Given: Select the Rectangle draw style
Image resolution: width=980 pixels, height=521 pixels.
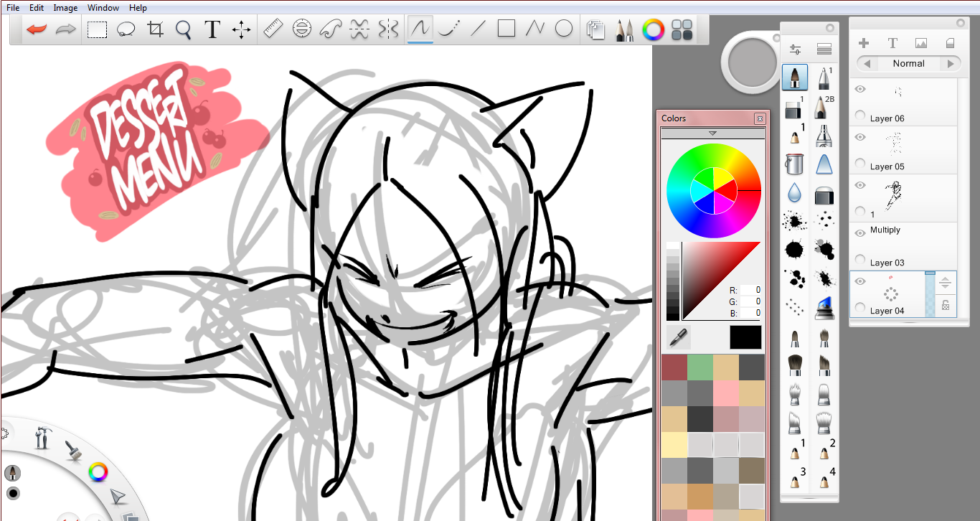Looking at the screenshot, I should click(507, 29).
